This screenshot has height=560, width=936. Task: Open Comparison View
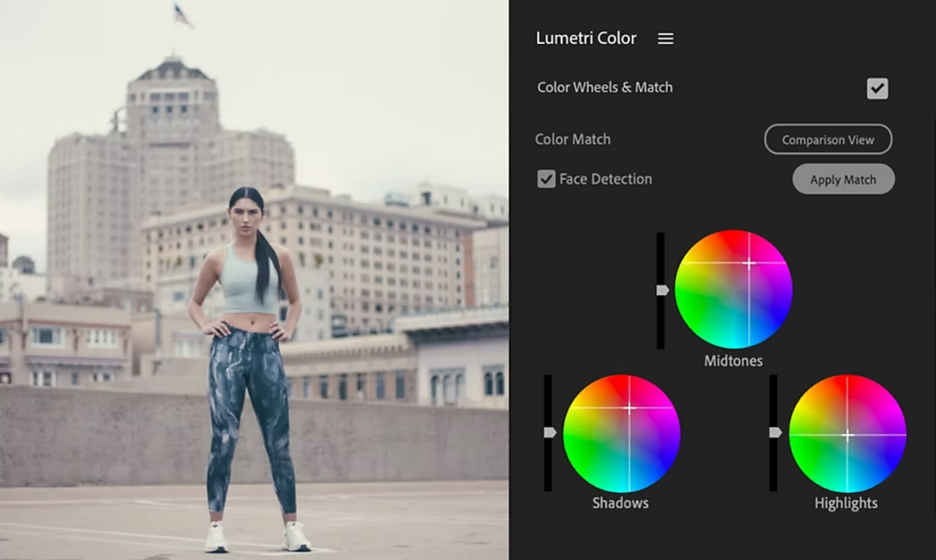[828, 139]
